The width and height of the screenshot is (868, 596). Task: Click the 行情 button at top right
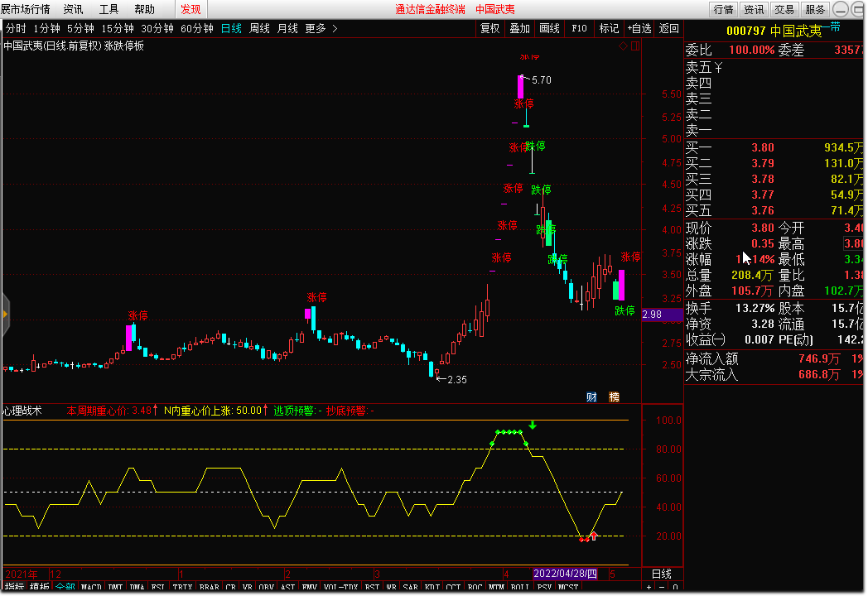point(723,9)
